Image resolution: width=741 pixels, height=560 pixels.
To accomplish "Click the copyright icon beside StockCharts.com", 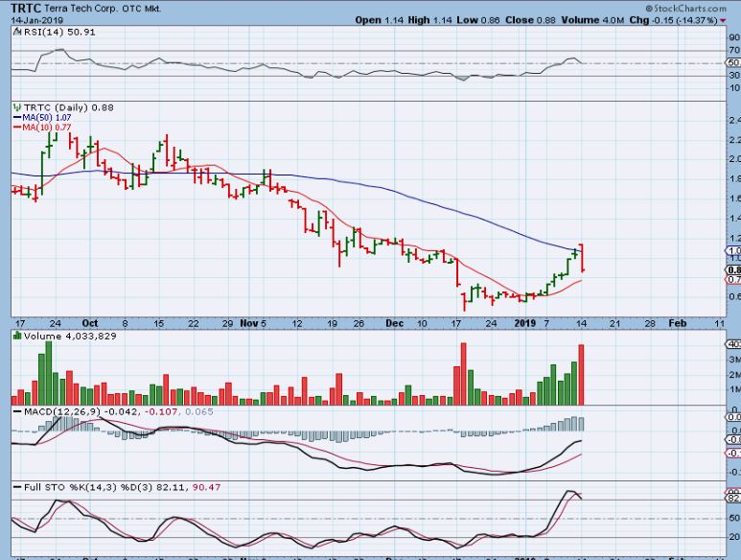I will (x=649, y=9).
